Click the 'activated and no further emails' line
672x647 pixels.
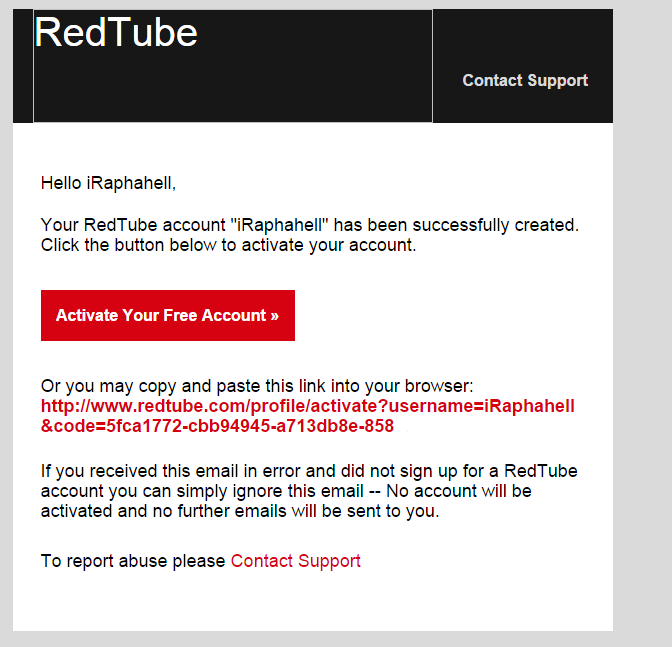(x=240, y=511)
